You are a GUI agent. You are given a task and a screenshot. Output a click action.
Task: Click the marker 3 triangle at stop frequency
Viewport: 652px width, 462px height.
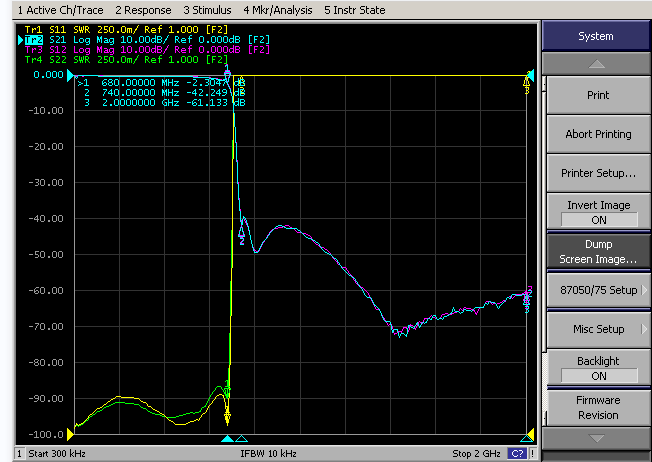(x=527, y=438)
